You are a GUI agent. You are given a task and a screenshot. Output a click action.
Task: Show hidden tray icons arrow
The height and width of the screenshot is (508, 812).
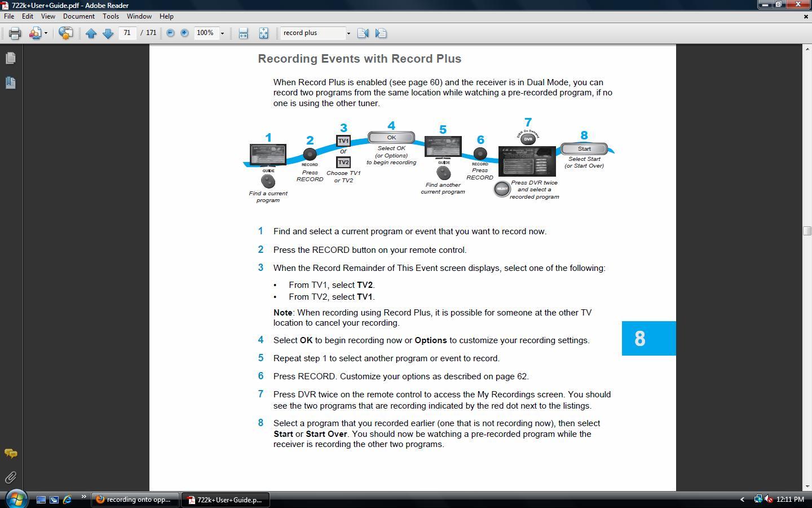[x=742, y=500]
